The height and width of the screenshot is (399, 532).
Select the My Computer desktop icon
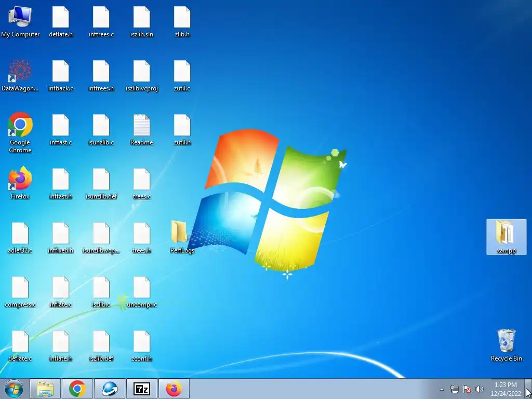coord(20,21)
